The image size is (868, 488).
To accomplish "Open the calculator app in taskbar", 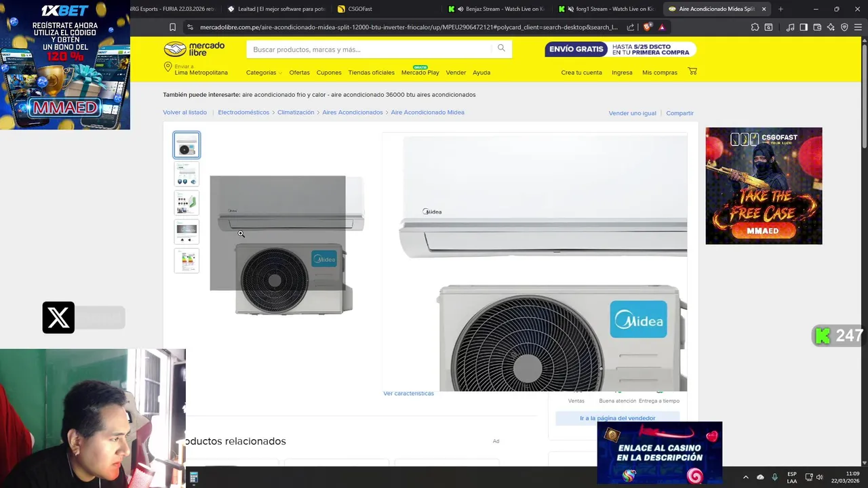I will click(x=193, y=478).
